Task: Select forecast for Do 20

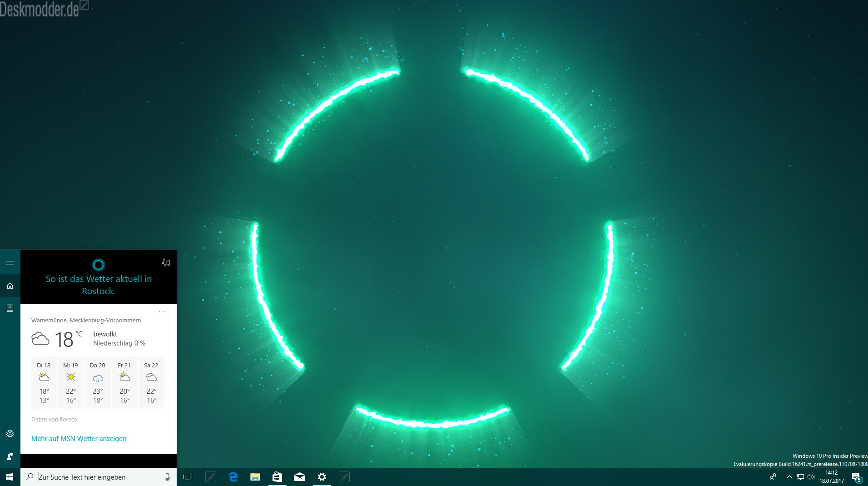Action: click(x=98, y=382)
